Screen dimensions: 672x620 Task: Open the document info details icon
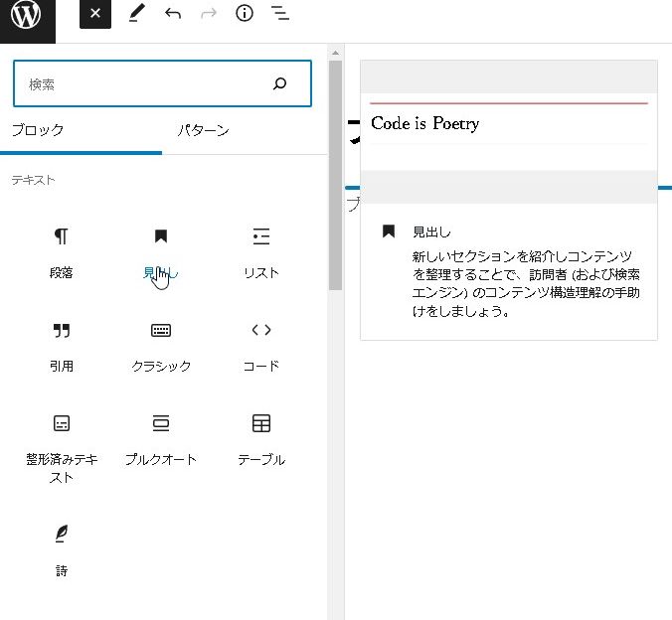pos(245,14)
